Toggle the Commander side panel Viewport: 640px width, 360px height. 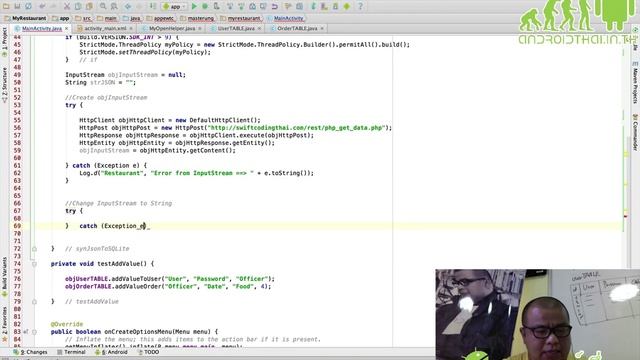[x=635, y=132]
